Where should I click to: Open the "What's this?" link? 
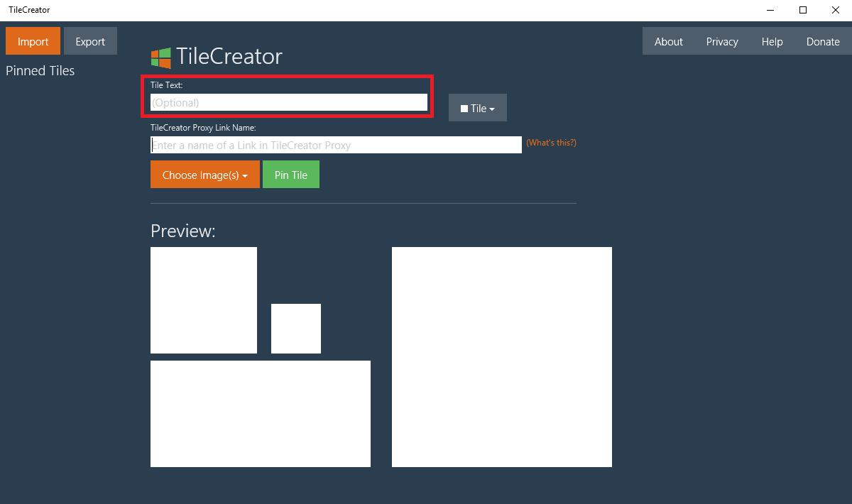point(551,143)
